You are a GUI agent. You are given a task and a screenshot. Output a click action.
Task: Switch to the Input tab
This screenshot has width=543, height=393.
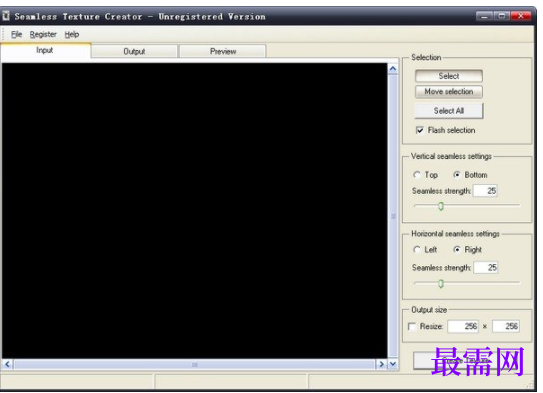[45, 50]
